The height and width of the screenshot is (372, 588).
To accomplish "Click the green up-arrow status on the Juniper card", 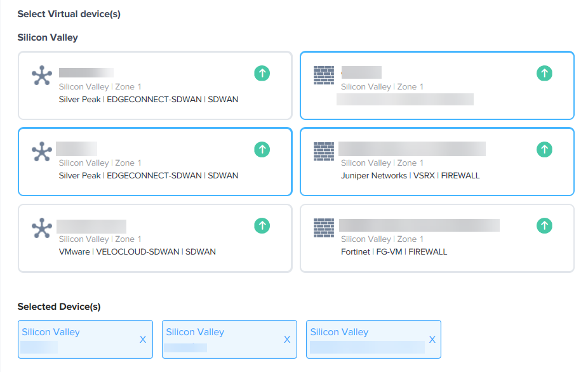I will 544,150.
